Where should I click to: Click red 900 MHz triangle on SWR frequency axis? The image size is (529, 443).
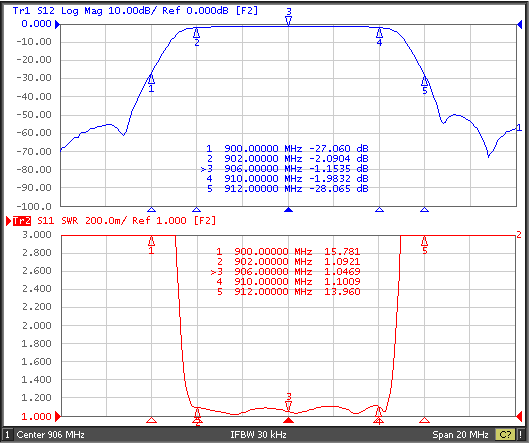pyautogui.click(x=151, y=420)
